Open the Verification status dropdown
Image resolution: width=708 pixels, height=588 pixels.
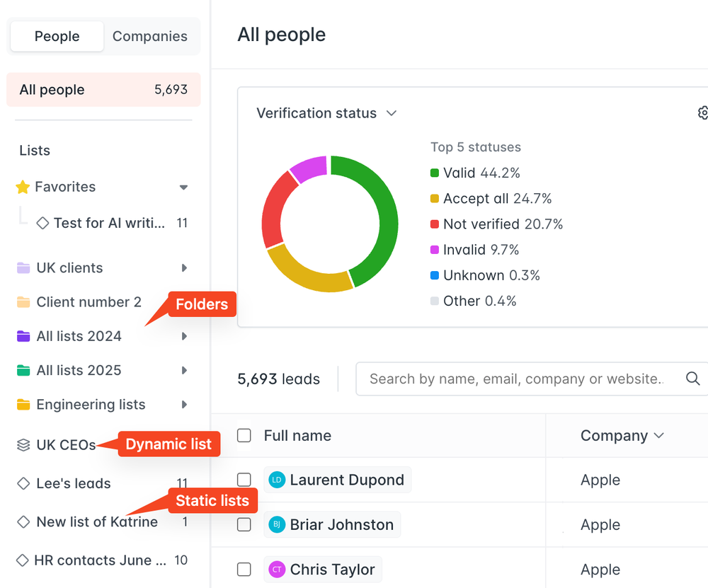point(392,113)
